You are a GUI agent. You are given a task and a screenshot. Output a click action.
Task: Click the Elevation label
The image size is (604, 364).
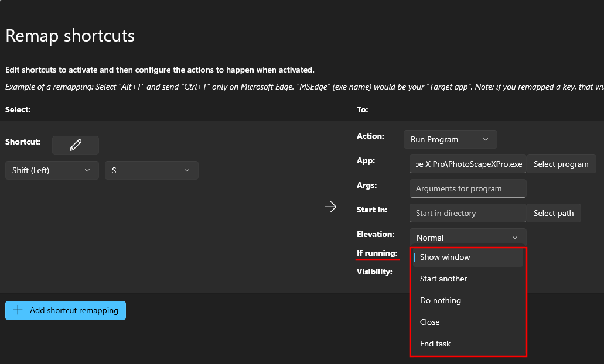(376, 234)
